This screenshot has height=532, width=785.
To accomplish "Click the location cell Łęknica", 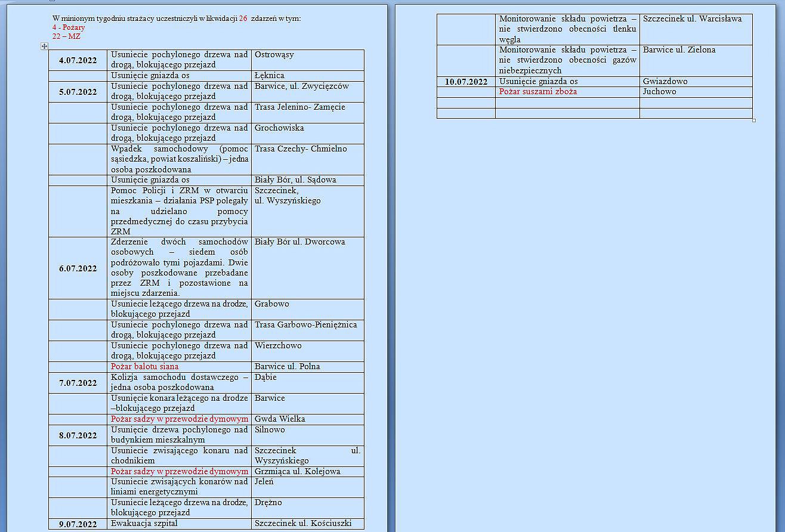I will click(307, 76).
